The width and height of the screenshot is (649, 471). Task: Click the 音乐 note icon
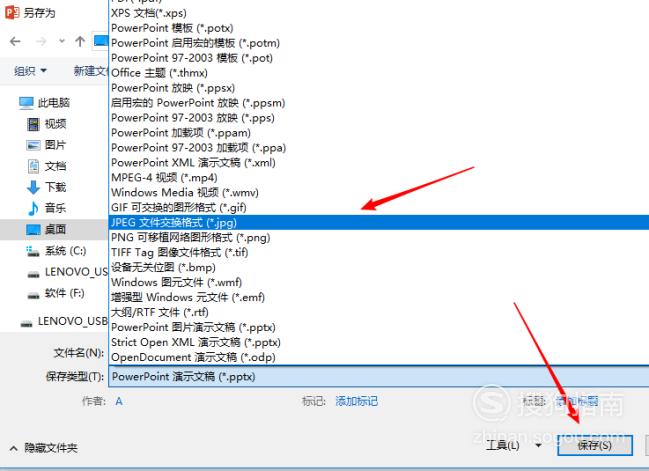[33, 208]
